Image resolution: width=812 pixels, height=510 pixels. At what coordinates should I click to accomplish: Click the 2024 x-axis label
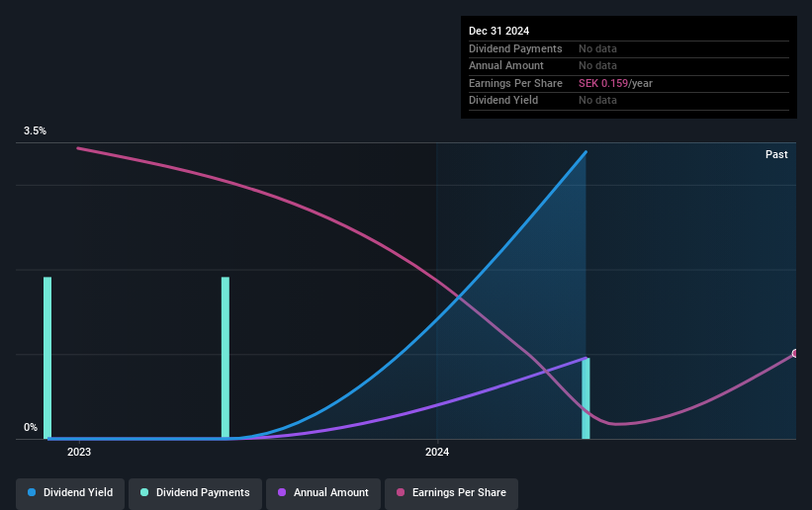(437, 452)
